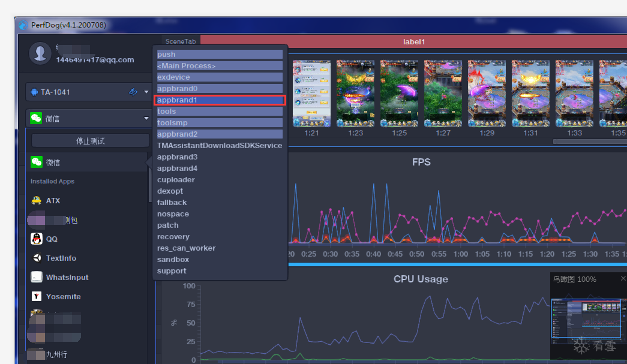Select 微信 in the app list
Image resolution: width=627 pixels, height=364 pixels.
pyautogui.click(x=88, y=163)
